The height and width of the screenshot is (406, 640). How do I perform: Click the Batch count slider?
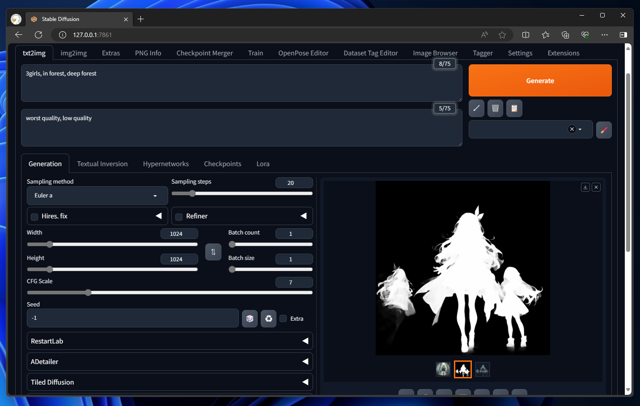pyautogui.click(x=271, y=244)
